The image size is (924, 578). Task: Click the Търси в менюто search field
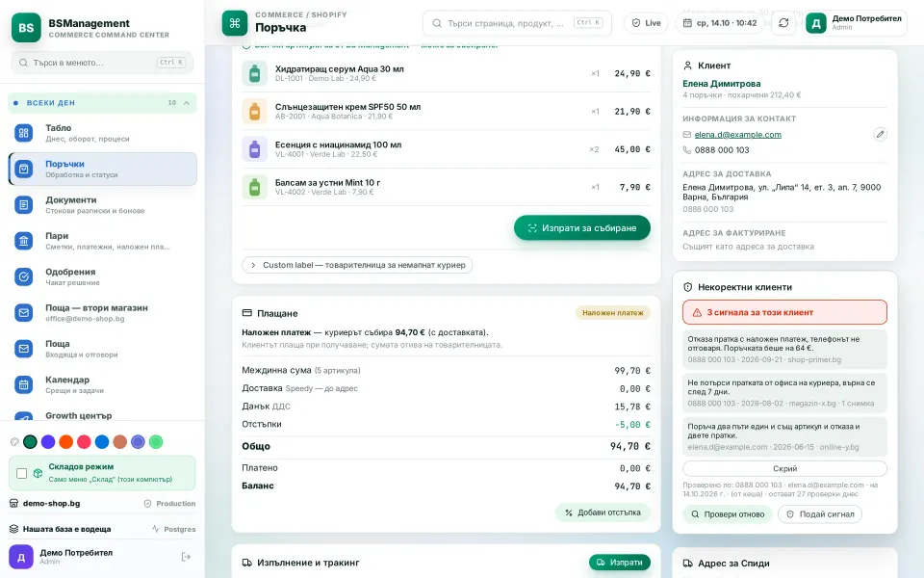(x=103, y=63)
